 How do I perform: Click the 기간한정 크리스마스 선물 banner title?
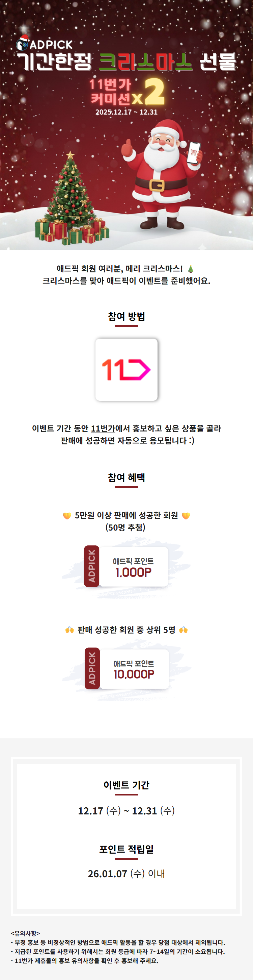(x=126, y=62)
